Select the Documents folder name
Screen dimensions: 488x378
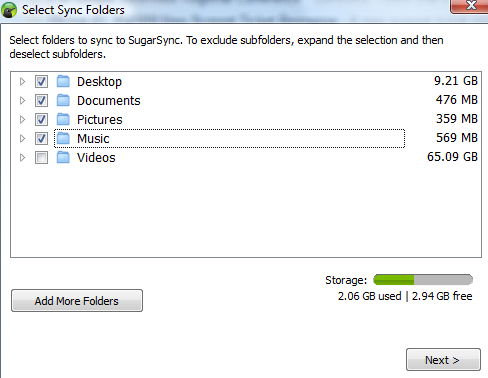pyautogui.click(x=109, y=101)
